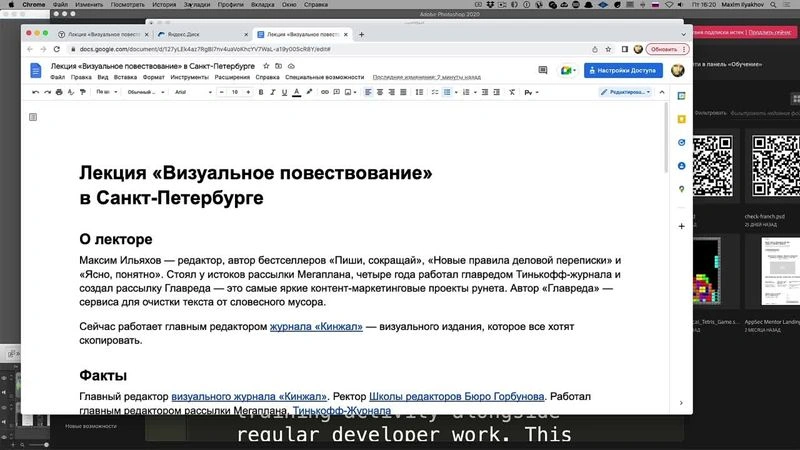Viewport: 800px width, 450px height.
Task: Click the redo arrow in Docs toolbar
Action: tap(47, 92)
